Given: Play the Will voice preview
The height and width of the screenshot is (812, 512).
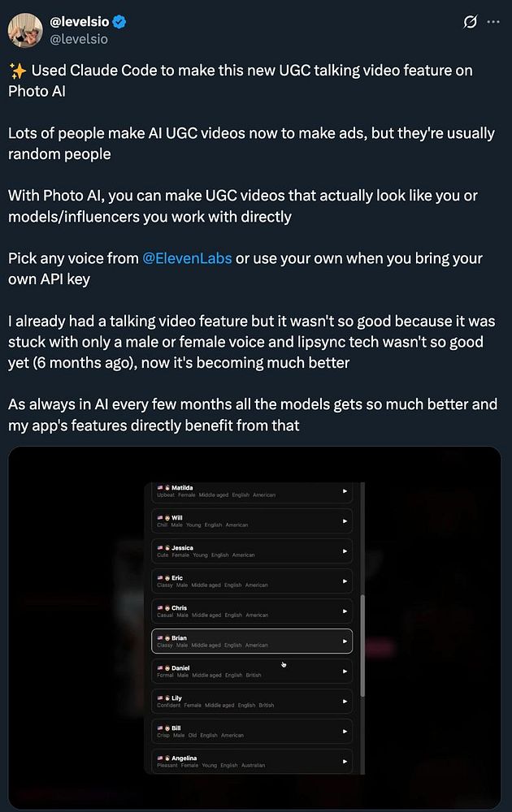Looking at the screenshot, I should (x=345, y=521).
